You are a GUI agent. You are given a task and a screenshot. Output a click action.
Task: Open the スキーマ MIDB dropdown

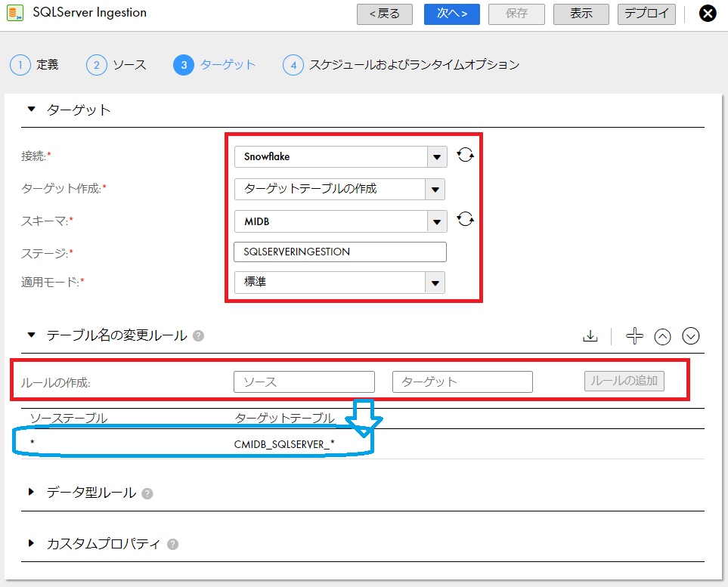coord(437,221)
